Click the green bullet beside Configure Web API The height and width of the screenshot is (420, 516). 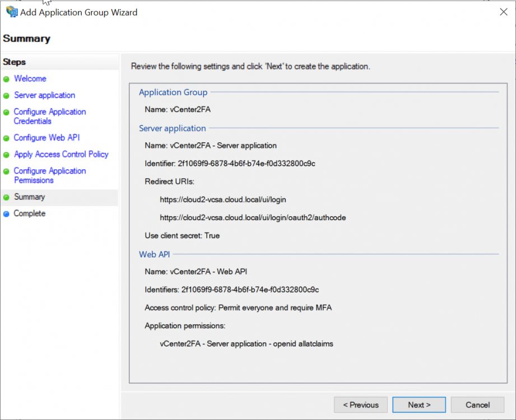click(6, 138)
